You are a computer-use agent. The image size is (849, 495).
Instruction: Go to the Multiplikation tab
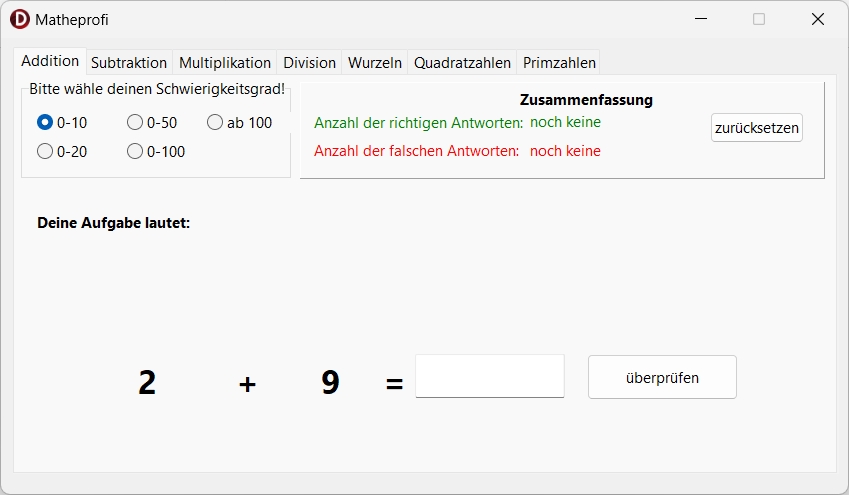pos(225,62)
